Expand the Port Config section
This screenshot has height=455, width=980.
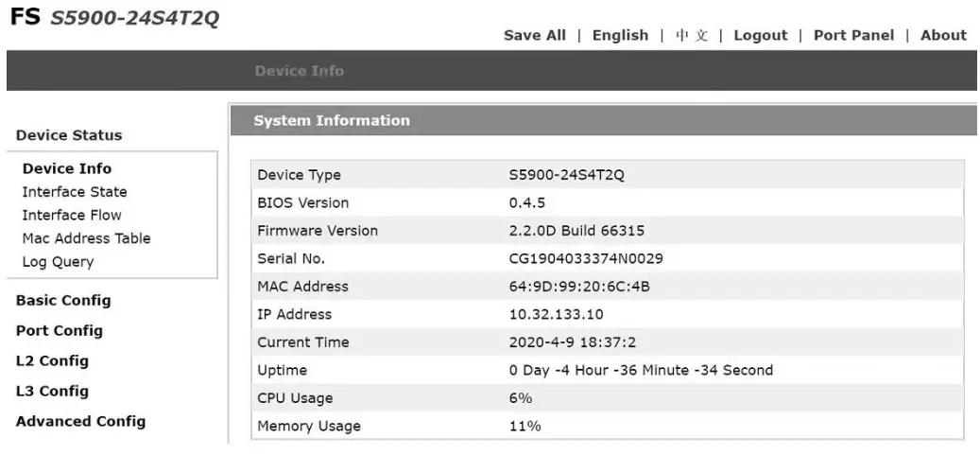[60, 331]
